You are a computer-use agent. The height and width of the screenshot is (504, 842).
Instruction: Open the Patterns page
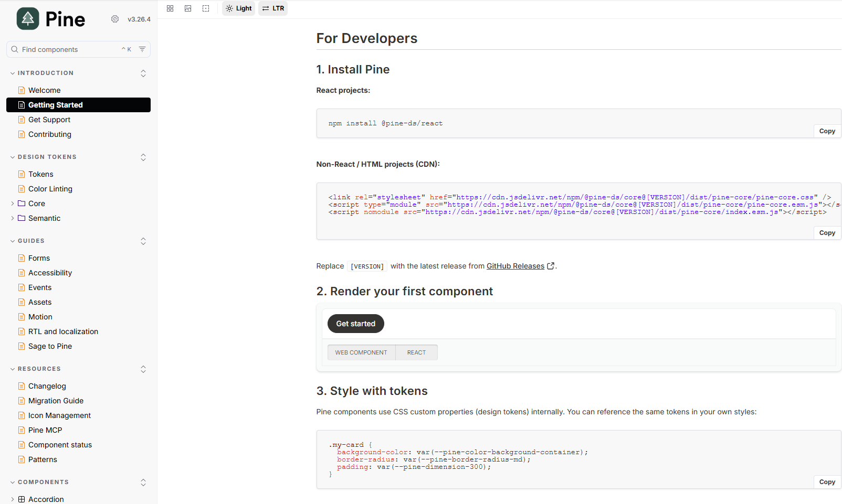(78, 459)
